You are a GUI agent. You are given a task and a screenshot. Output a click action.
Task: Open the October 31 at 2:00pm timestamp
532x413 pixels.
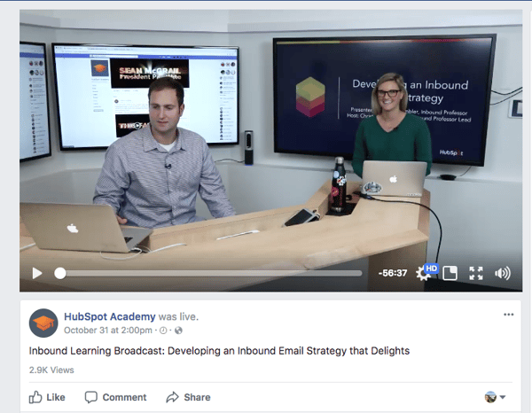click(108, 331)
